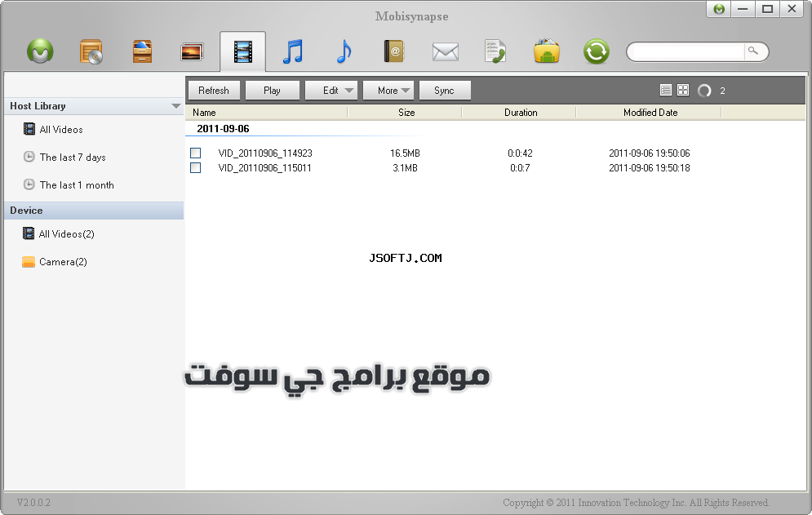Open the More dropdown

point(388,90)
